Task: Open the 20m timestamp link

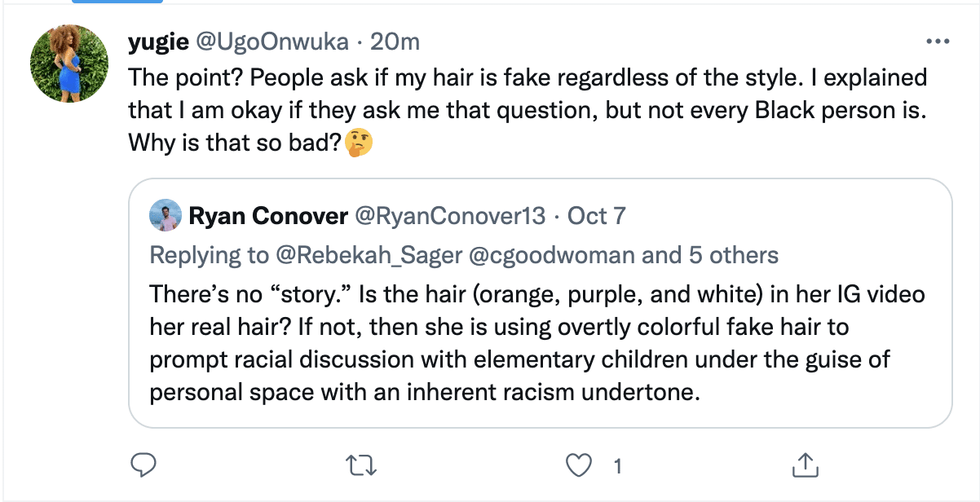Action: pyautogui.click(x=395, y=42)
